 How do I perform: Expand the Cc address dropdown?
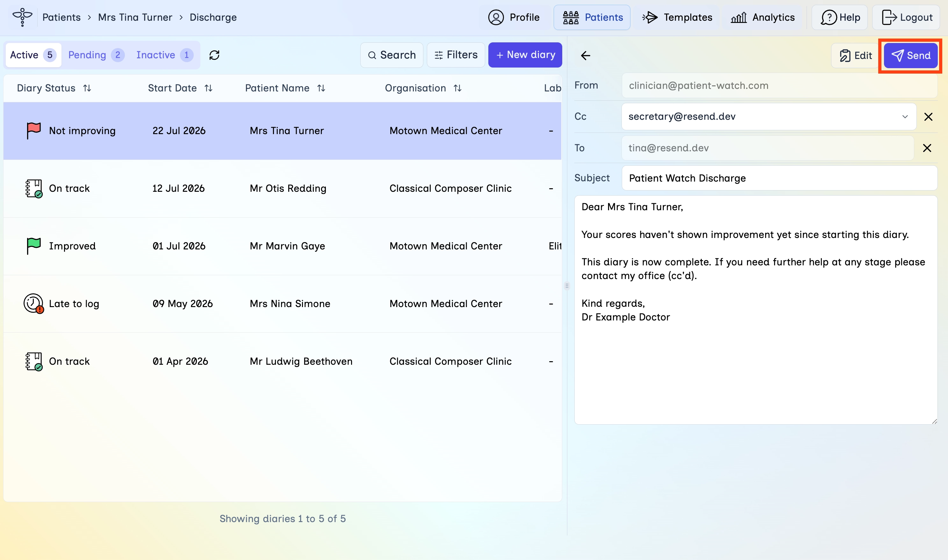coord(905,117)
